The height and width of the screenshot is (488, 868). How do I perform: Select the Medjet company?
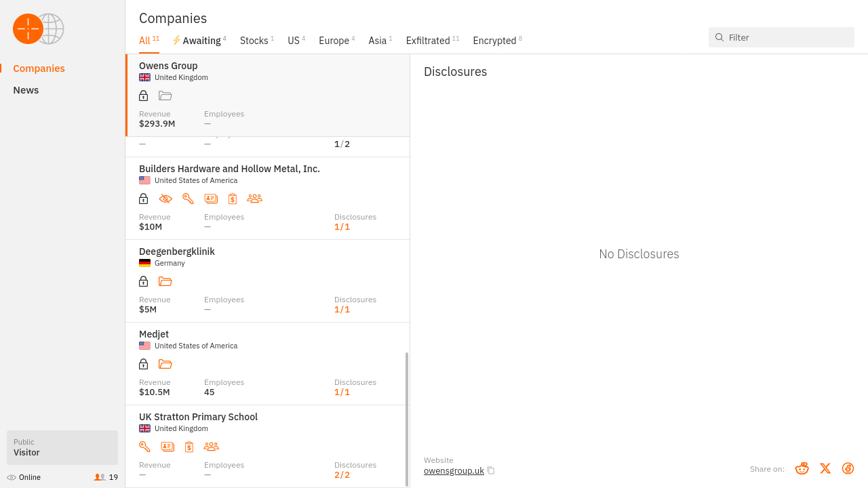coord(268,364)
